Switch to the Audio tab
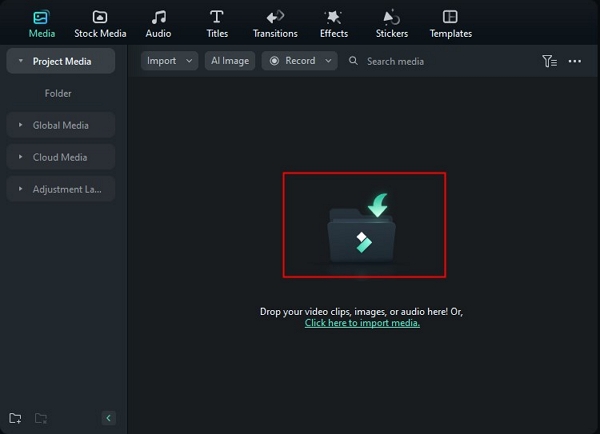The image size is (600, 434). (158, 24)
